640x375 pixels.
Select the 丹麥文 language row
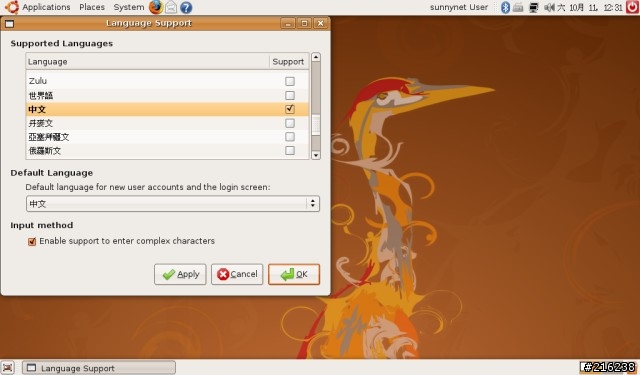[x=167, y=123]
